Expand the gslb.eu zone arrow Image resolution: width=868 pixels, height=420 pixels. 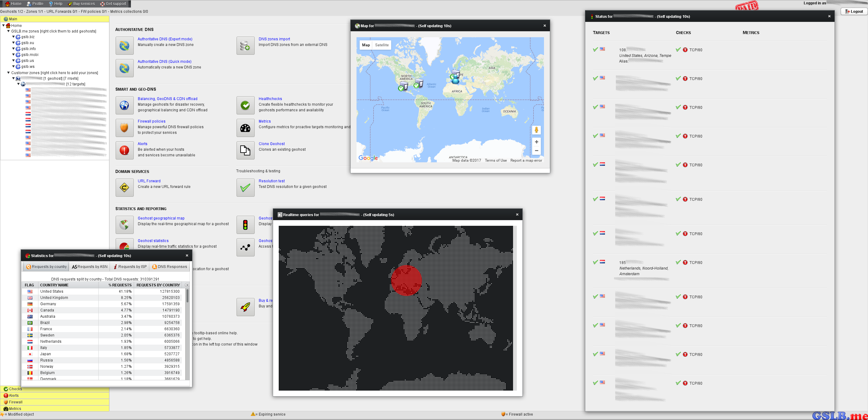13,43
